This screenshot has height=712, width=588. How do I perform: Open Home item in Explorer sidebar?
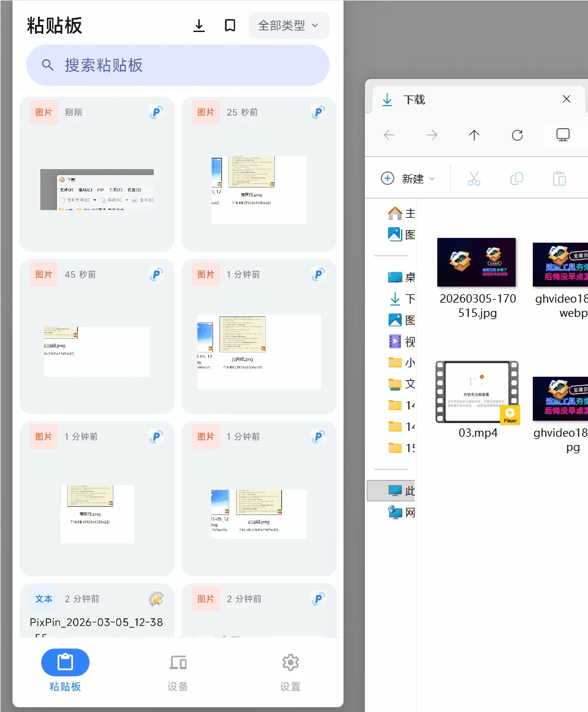[x=401, y=213]
